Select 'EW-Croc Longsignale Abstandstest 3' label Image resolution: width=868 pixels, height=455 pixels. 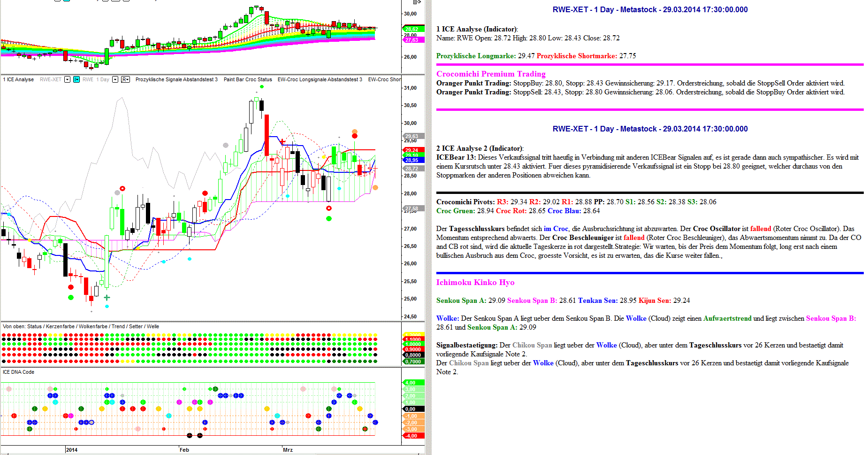point(320,79)
